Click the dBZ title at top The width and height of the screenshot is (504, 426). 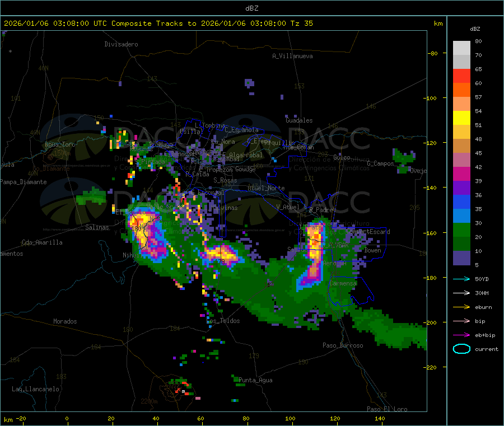point(251,8)
